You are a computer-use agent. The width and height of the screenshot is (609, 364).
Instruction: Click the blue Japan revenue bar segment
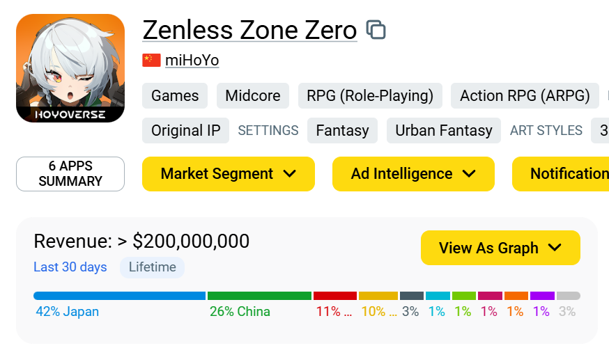[120, 296]
